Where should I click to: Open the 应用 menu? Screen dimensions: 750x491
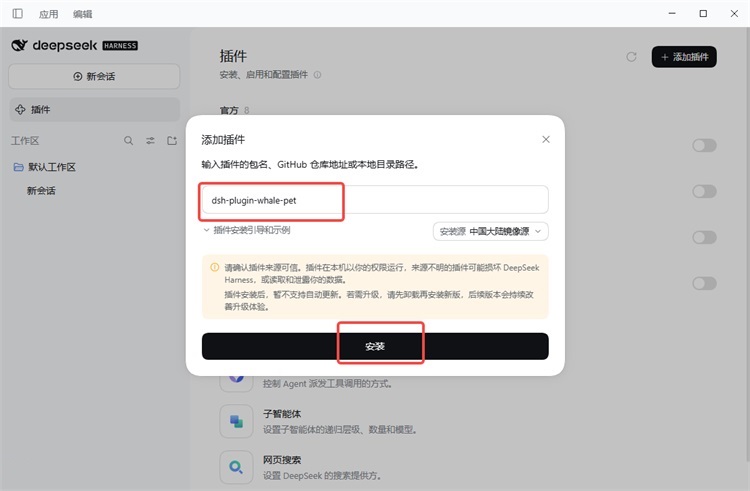(x=48, y=14)
